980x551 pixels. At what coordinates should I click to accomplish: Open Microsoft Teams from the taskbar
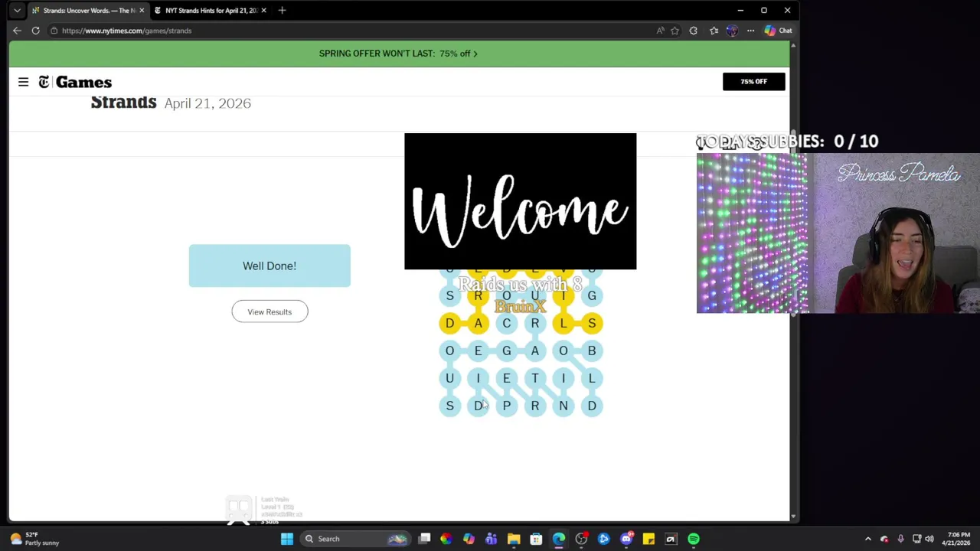491,539
